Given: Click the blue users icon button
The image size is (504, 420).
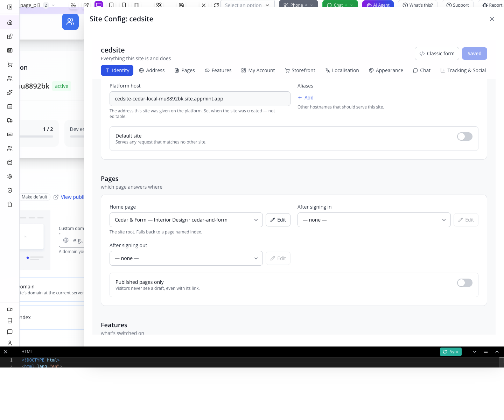Looking at the screenshot, I should tap(70, 22).
